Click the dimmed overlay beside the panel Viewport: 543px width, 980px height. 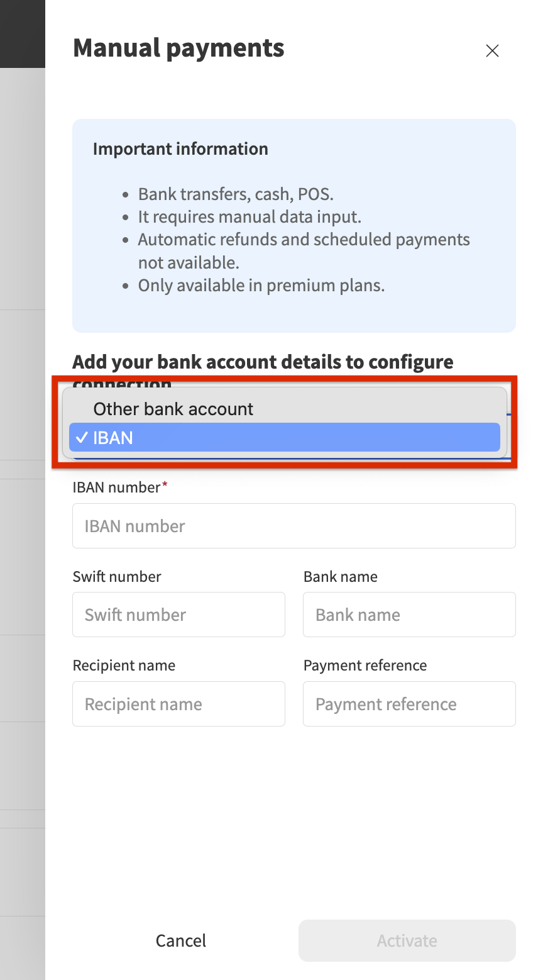coord(22,503)
